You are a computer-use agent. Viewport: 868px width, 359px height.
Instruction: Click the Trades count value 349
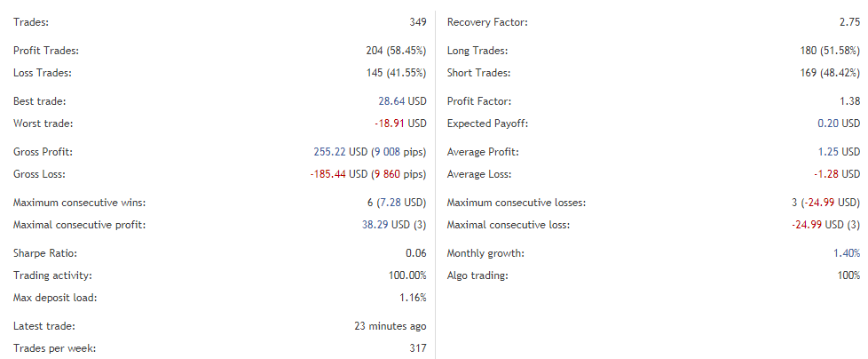pos(415,21)
